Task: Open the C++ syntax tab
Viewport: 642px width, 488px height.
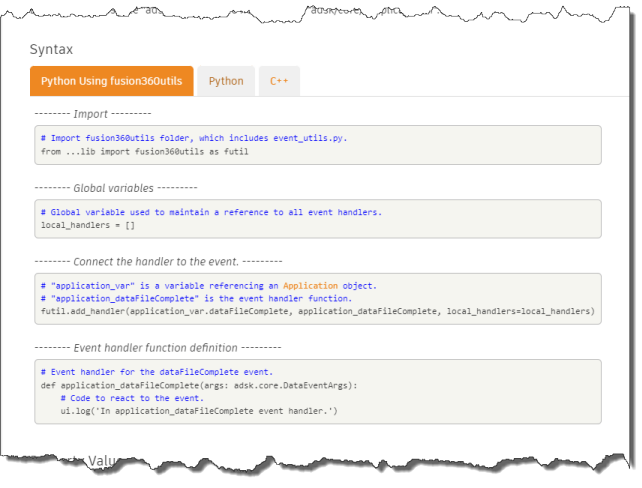Action: [279, 81]
